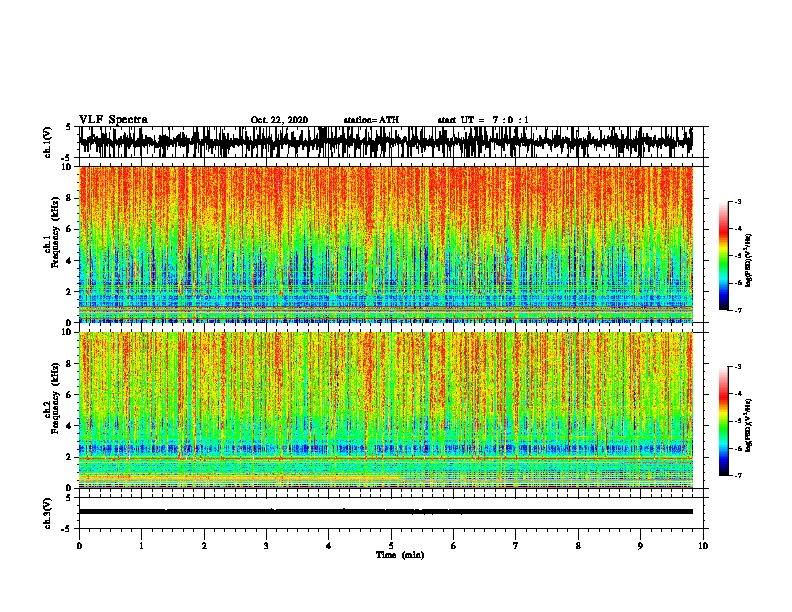The height and width of the screenshot is (612, 792).
Task: Click time axis tick label "8"
Action: click(578, 545)
